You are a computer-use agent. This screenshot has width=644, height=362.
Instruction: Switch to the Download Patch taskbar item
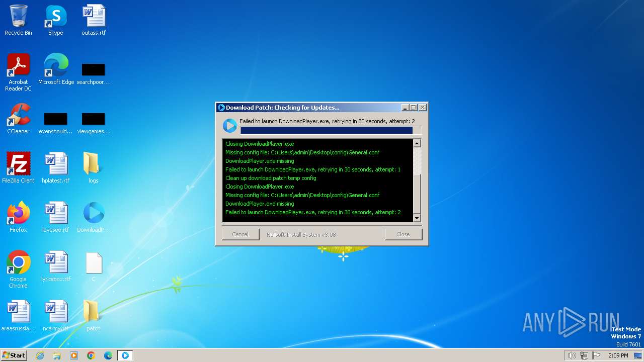[125, 355]
